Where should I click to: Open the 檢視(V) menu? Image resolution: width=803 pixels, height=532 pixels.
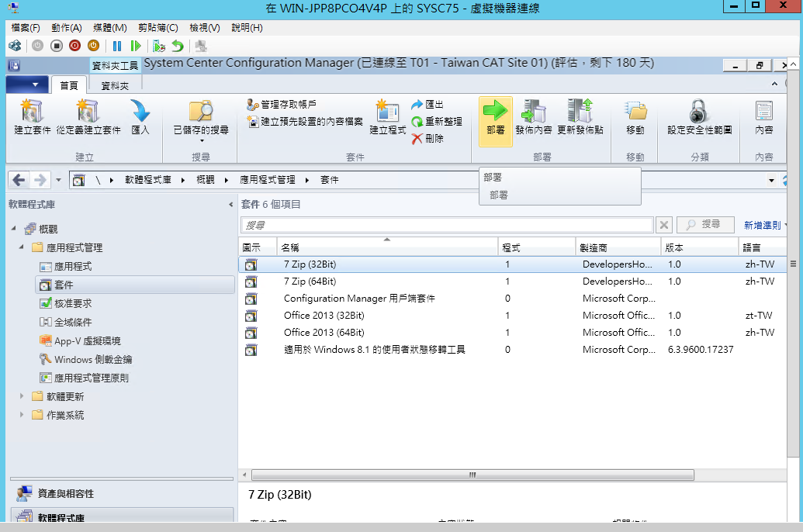click(205, 28)
